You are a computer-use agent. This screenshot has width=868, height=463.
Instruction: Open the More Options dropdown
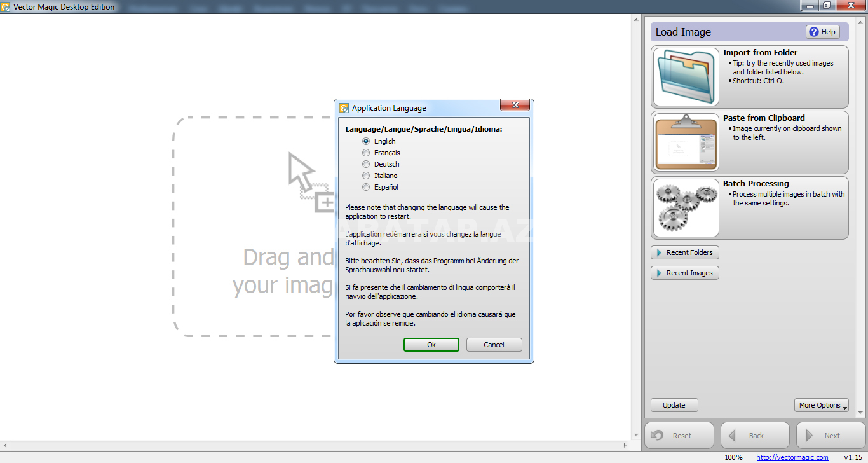point(822,405)
